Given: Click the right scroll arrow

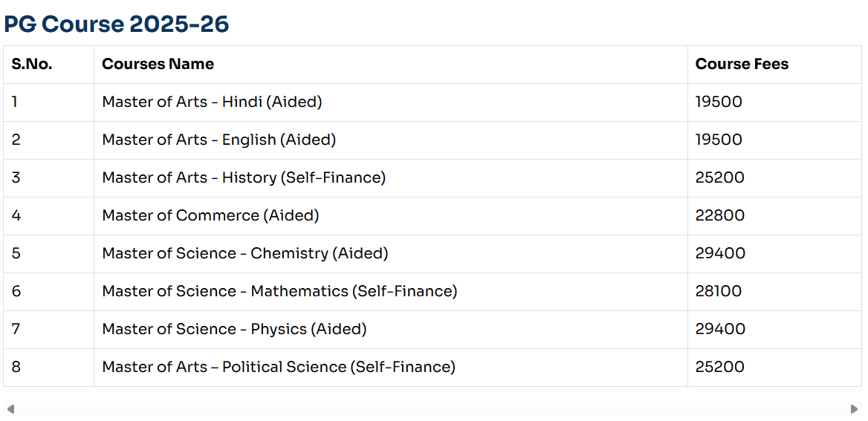Looking at the screenshot, I should click(854, 409).
